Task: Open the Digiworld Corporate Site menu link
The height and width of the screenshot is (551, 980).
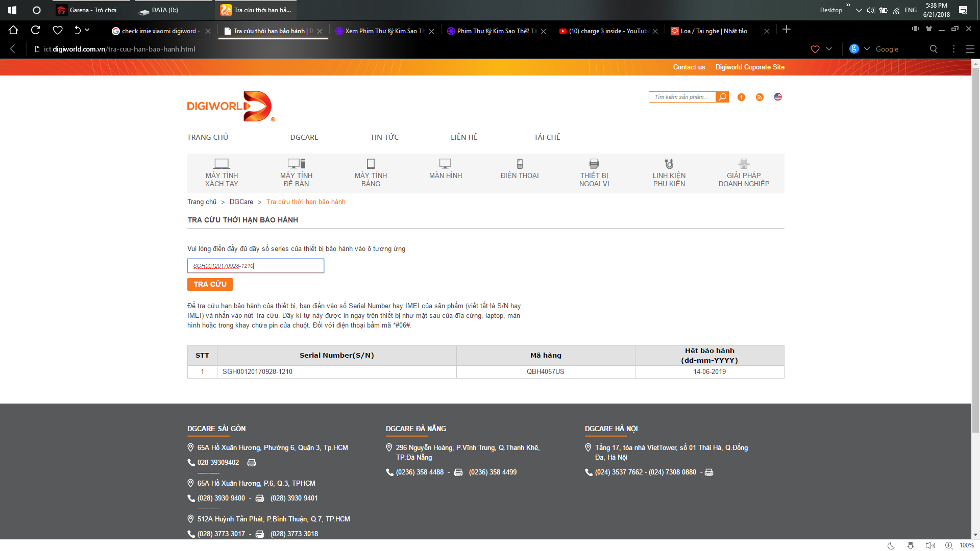Action: [750, 67]
